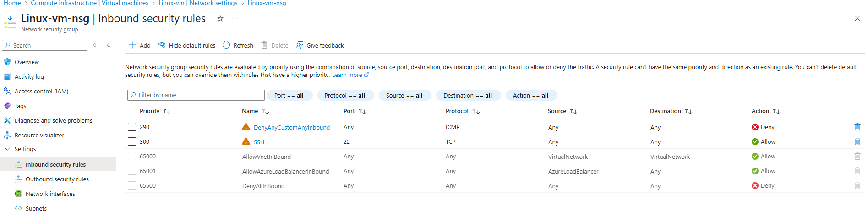The image size is (868, 217).
Task: Open Overview in the sidebar menu
Action: (x=27, y=62)
